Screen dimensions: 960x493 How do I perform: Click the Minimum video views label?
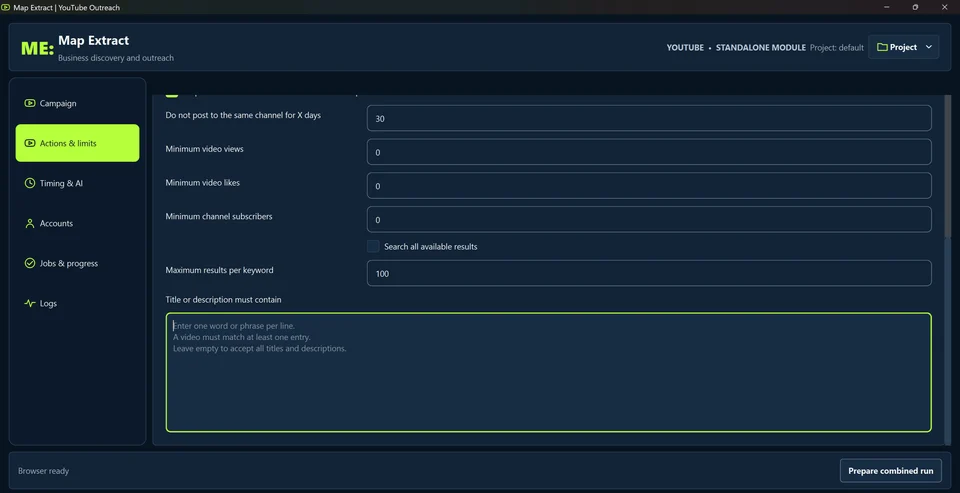pos(204,149)
